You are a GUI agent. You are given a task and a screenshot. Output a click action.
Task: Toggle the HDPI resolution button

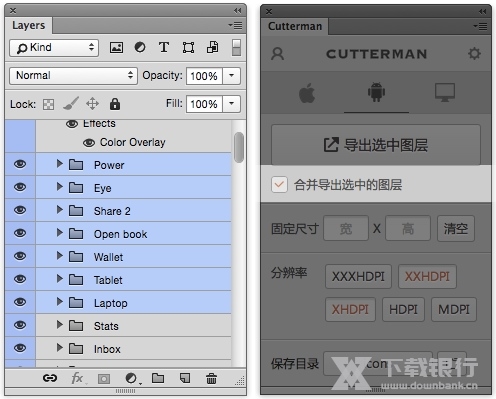pyautogui.click(x=403, y=310)
